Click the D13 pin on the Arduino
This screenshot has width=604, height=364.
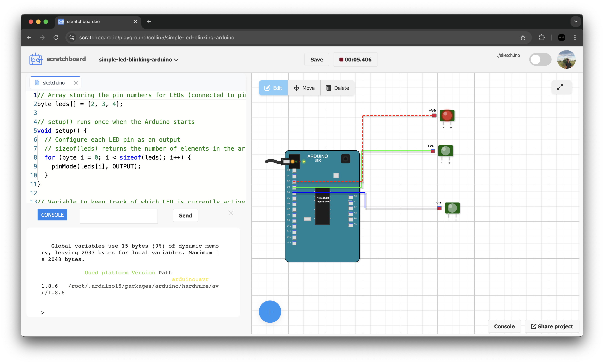[294, 243]
